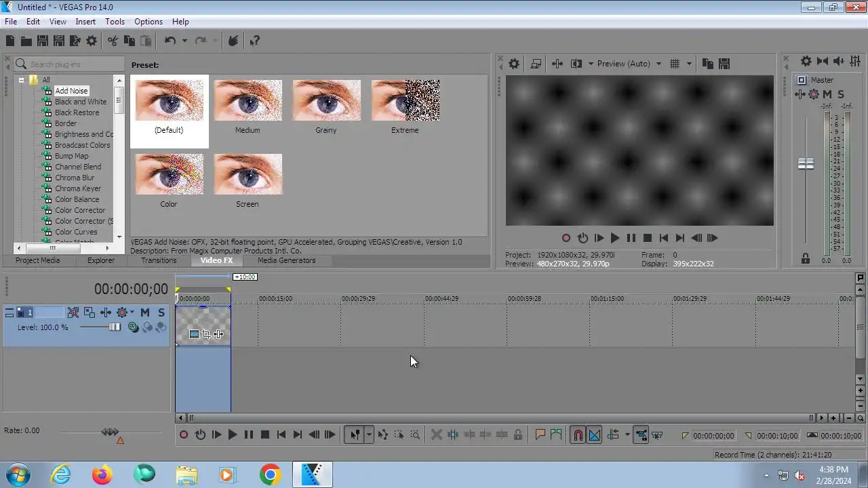Click the Search plug-ins field

69,64
